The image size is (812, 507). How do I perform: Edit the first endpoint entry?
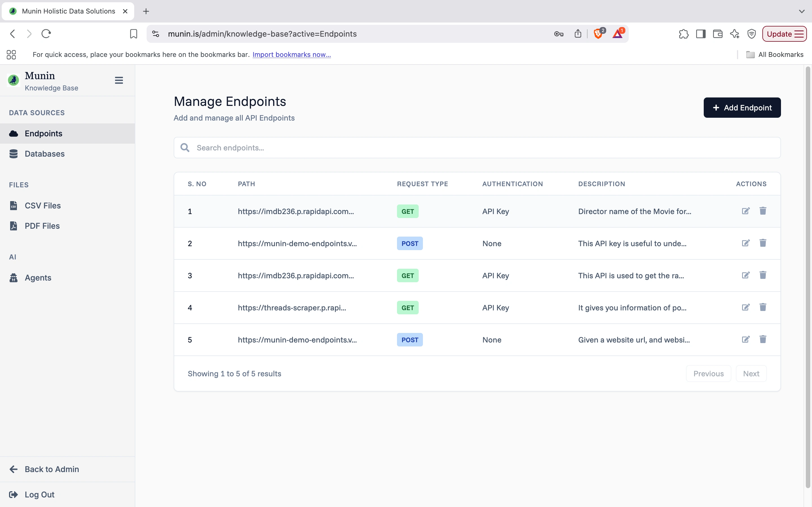point(745,211)
